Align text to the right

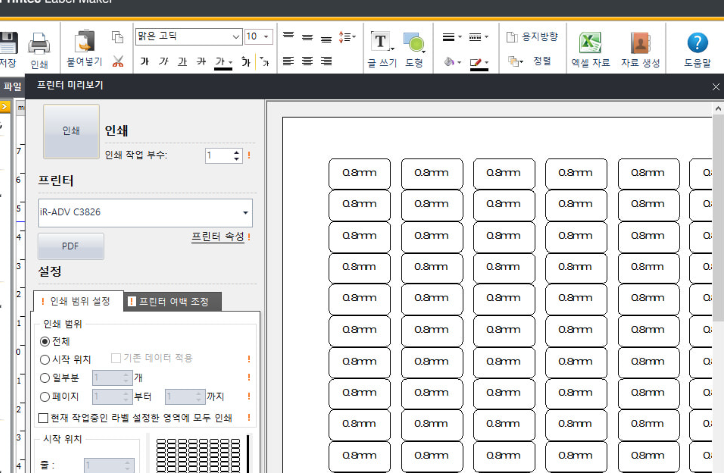[x=326, y=61]
